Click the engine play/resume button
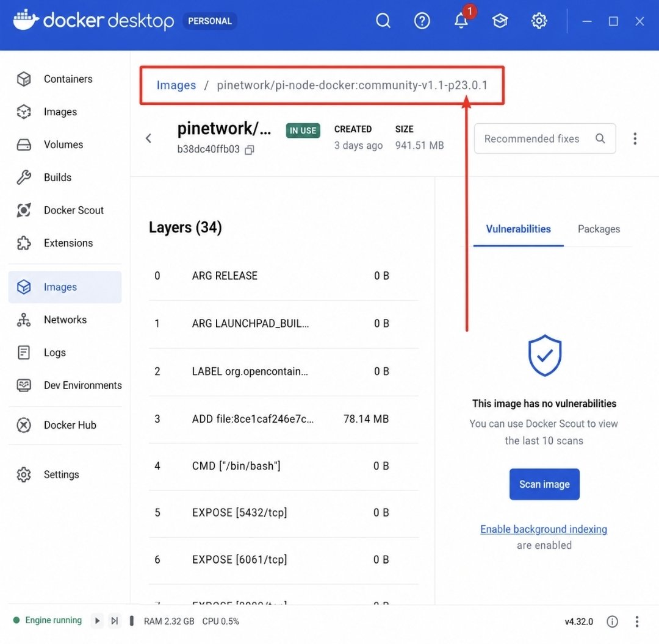Screen dimensions: 659x644 [97, 621]
